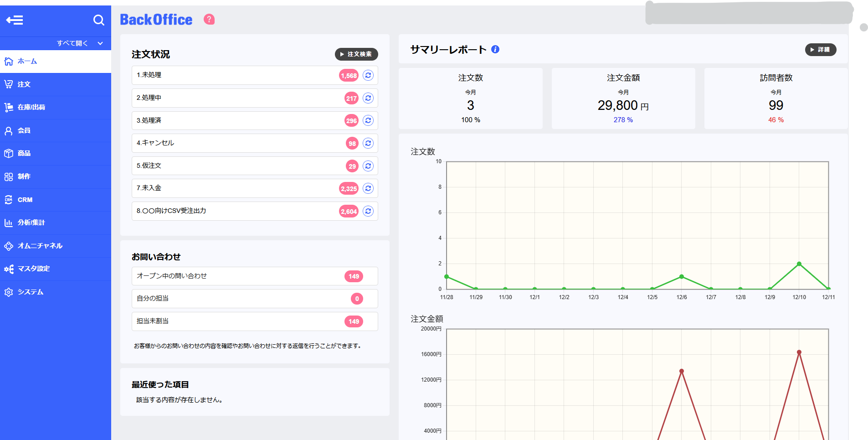Refresh the 7.未入金 order count
The height and width of the screenshot is (440, 868).
368,188
